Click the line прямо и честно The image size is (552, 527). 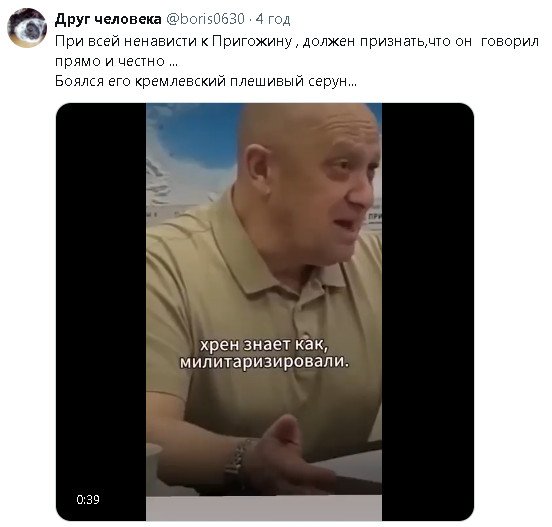coord(117,61)
